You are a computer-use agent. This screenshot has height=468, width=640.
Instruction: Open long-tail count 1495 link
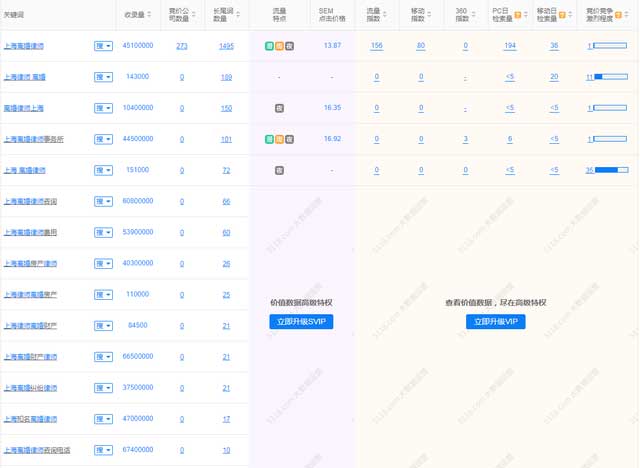pos(226,46)
